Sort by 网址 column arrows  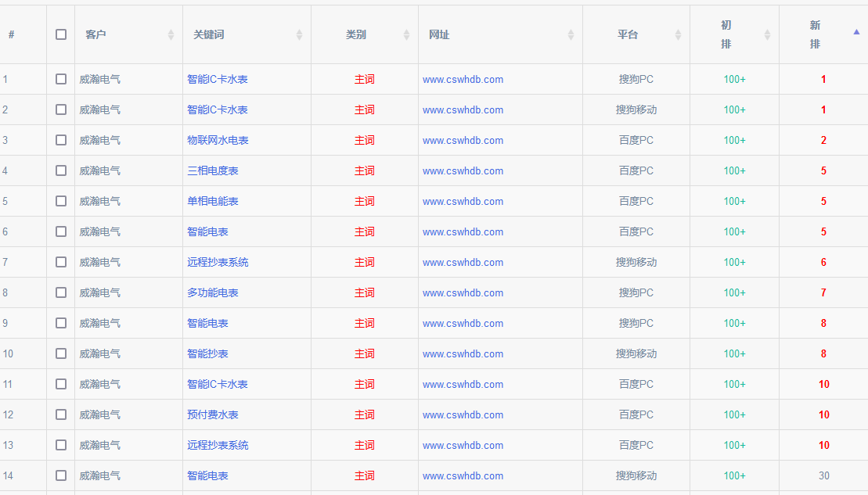point(571,35)
